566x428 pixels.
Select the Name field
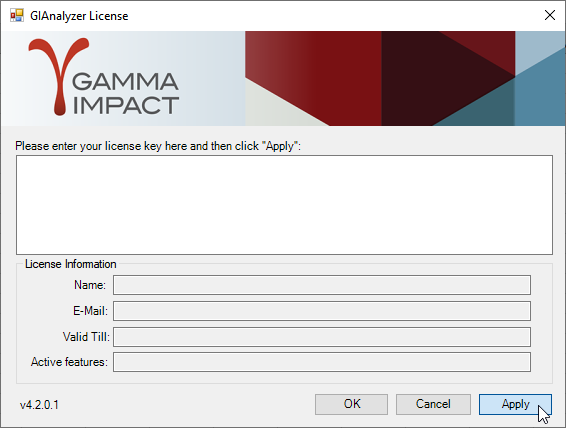click(x=322, y=285)
